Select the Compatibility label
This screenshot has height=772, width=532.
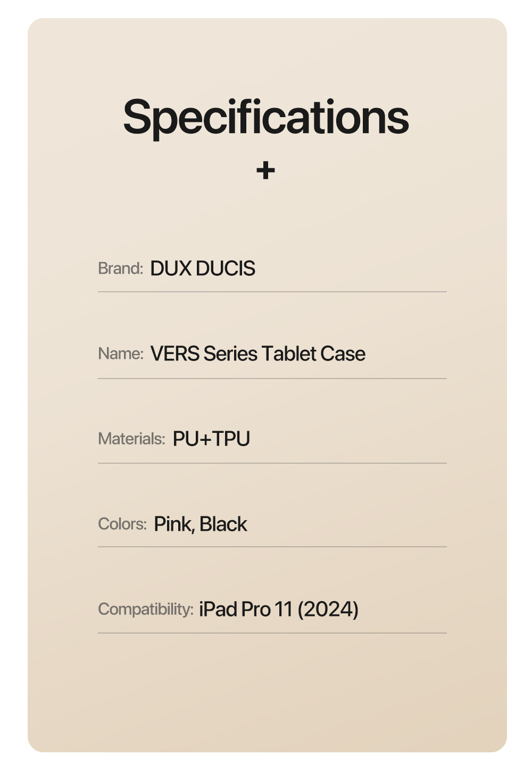click(146, 609)
